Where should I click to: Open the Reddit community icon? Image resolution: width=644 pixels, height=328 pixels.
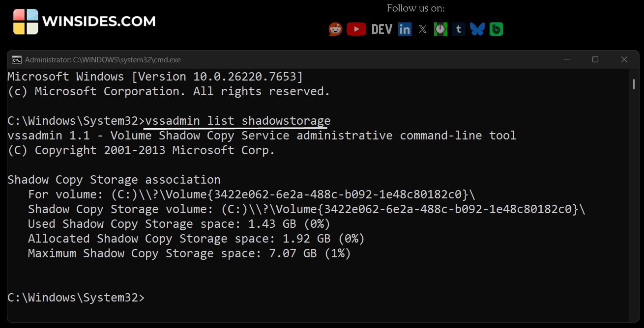click(x=335, y=29)
